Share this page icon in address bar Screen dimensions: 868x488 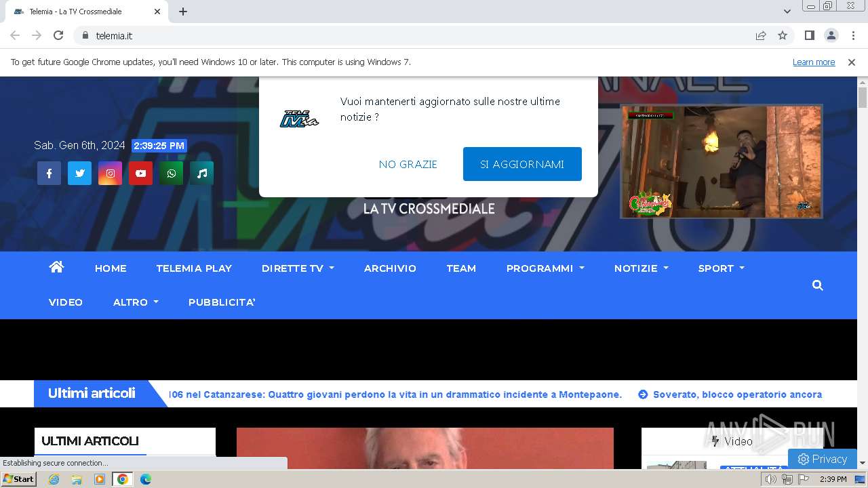(761, 35)
